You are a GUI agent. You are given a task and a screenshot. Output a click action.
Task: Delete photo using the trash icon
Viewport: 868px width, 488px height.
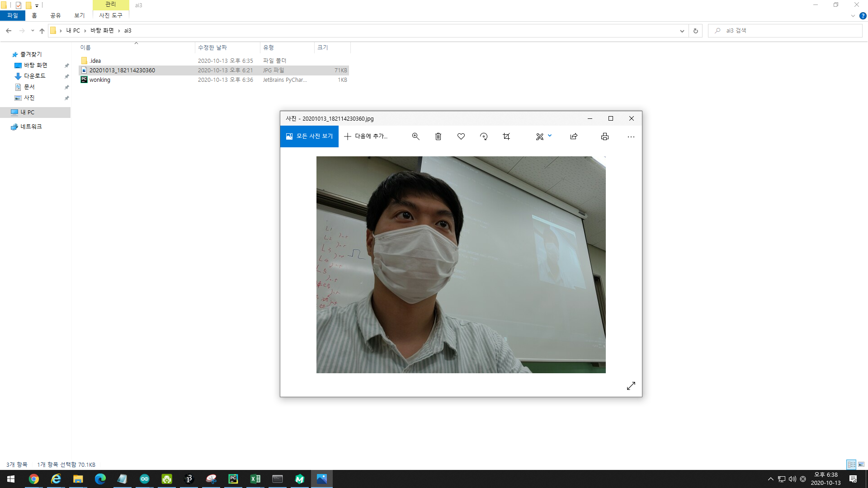(x=438, y=136)
